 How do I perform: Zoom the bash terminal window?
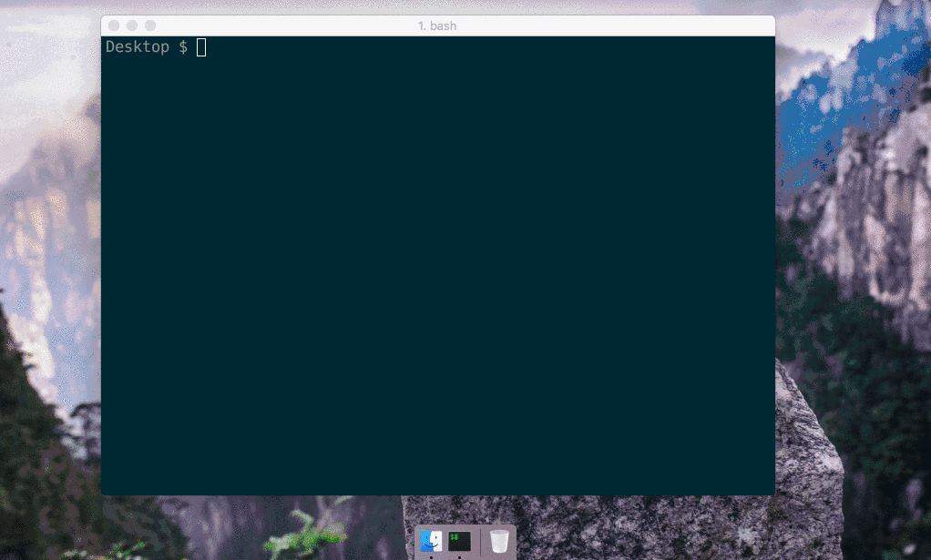150,25
